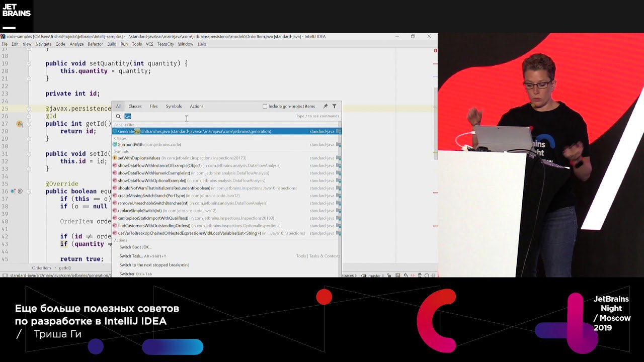Click the SurroundWith class icon

[x=115, y=144]
